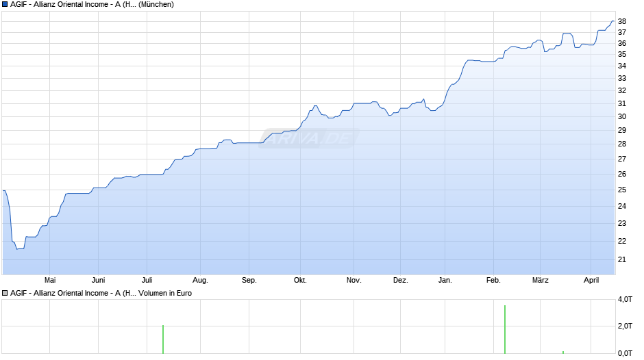644x360 pixels.
Task: Click the price axis value 36
Action: [x=622, y=43]
